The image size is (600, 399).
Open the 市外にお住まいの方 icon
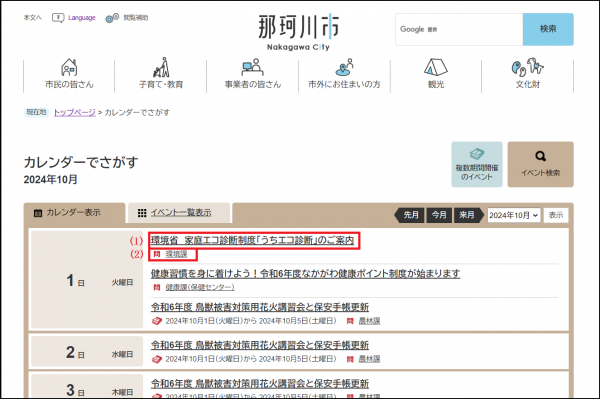(x=344, y=67)
